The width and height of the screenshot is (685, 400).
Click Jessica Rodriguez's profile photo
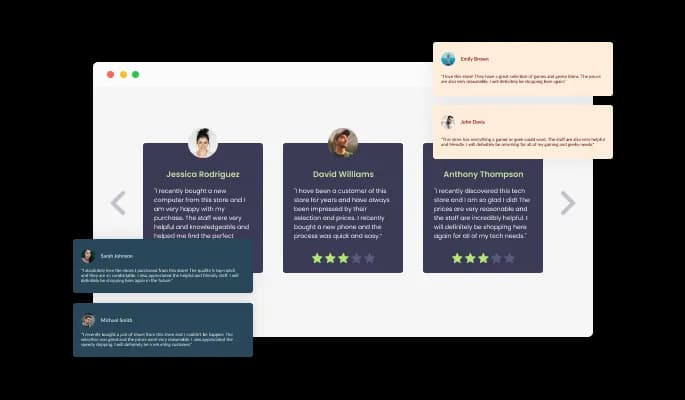[x=203, y=143]
